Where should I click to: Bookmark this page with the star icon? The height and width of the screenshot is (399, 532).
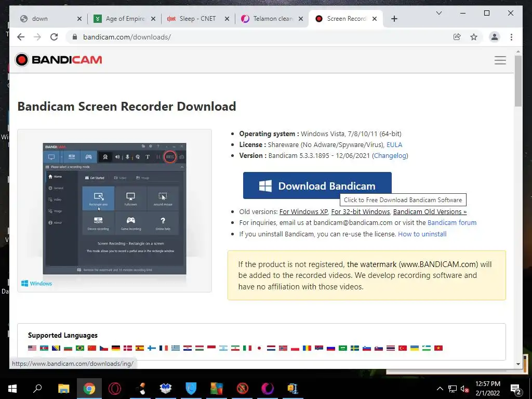click(x=474, y=37)
